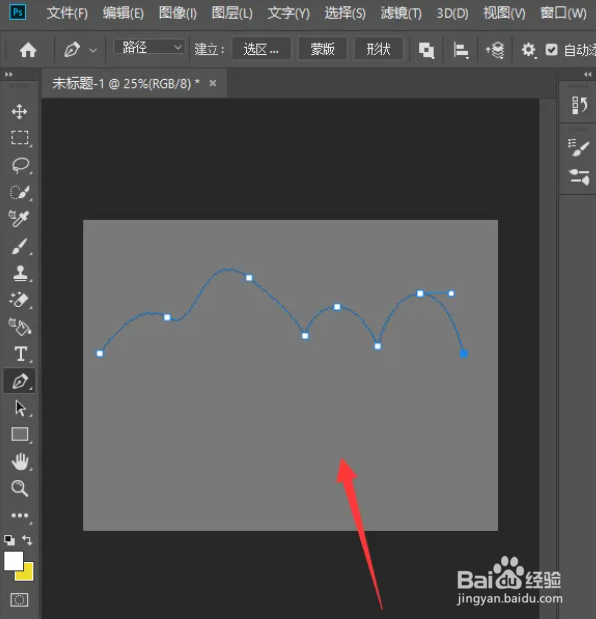The image size is (596, 619).
Task: Open the path arrangement icon
Action: [x=495, y=50]
